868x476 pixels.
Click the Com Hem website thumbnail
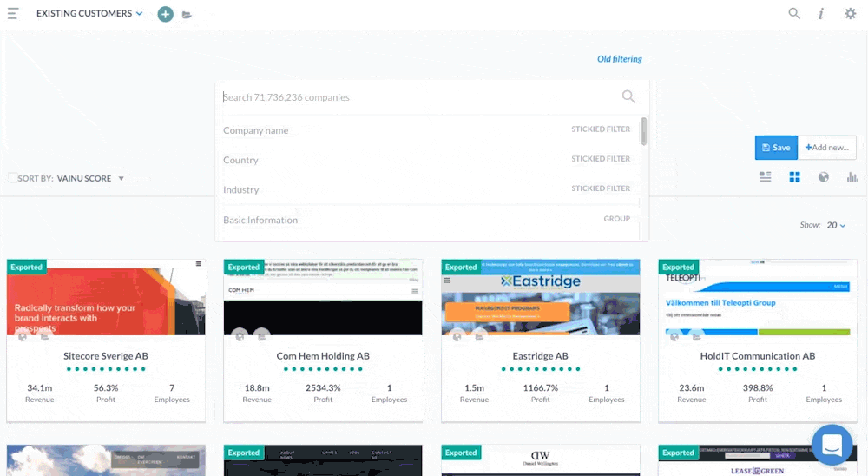pyautogui.click(x=323, y=297)
